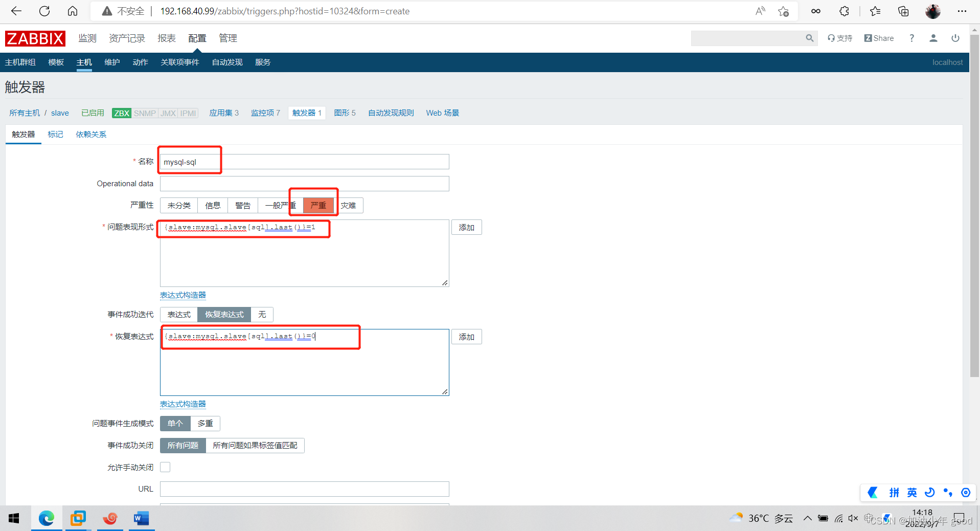
Task: Open Microsoft Edge from taskbar
Action: [x=47, y=518]
